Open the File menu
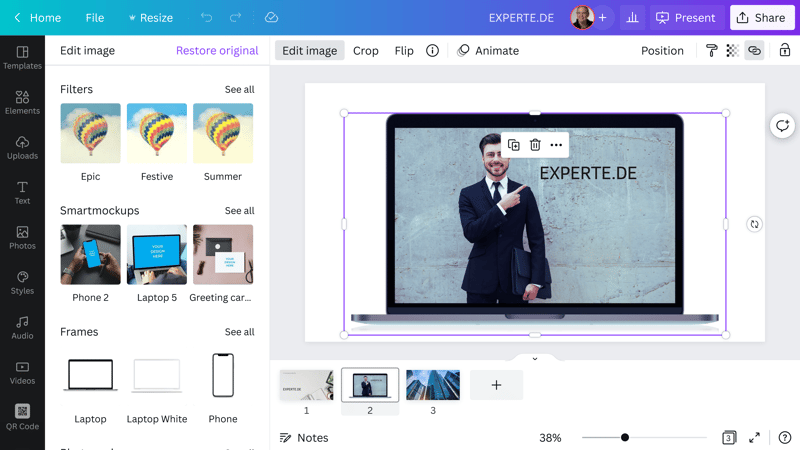 [95, 18]
